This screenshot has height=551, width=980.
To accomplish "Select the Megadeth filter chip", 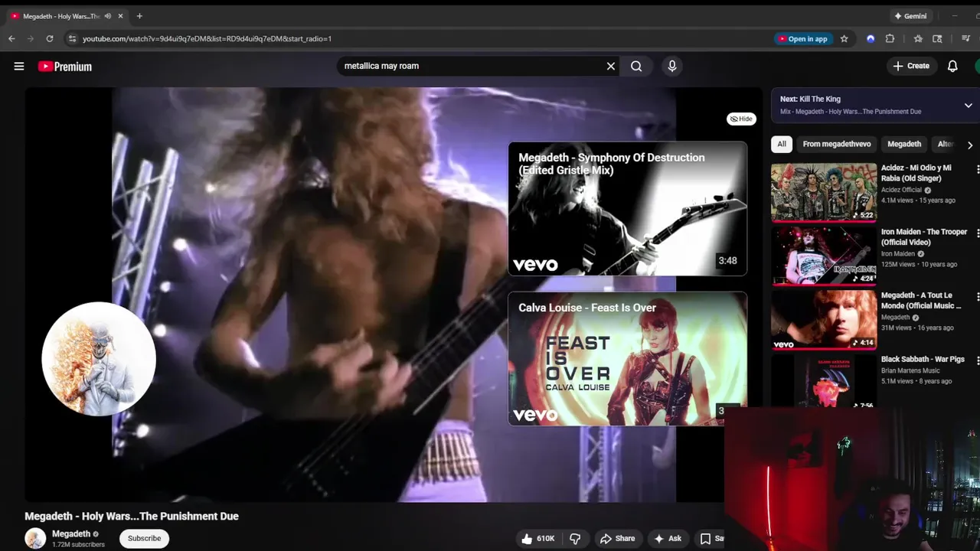I will tap(904, 144).
